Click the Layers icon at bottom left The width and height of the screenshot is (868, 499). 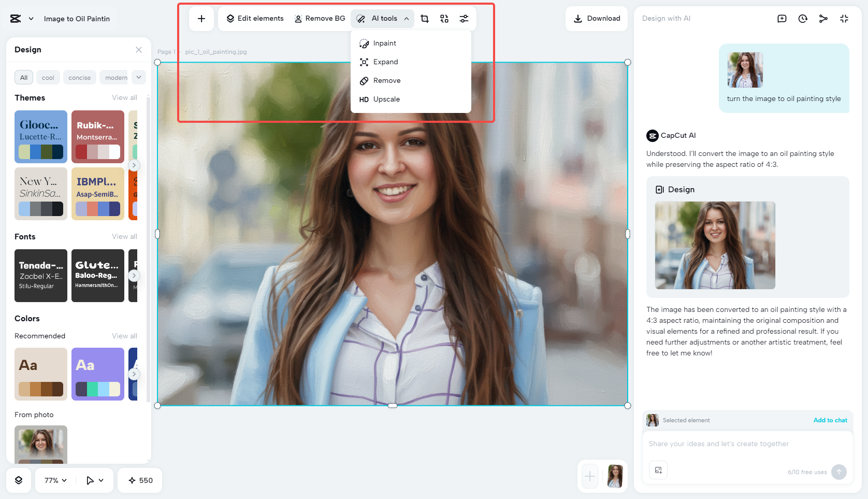click(x=19, y=480)
